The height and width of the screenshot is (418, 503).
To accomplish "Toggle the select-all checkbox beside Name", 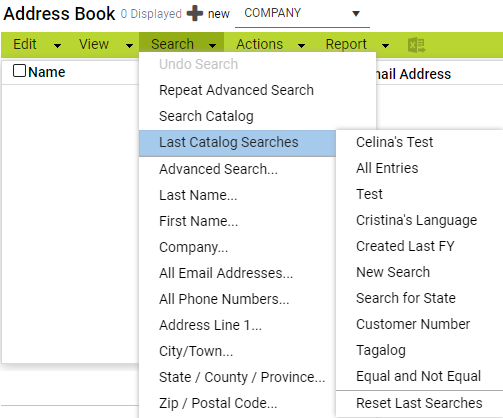I will 19,71.
